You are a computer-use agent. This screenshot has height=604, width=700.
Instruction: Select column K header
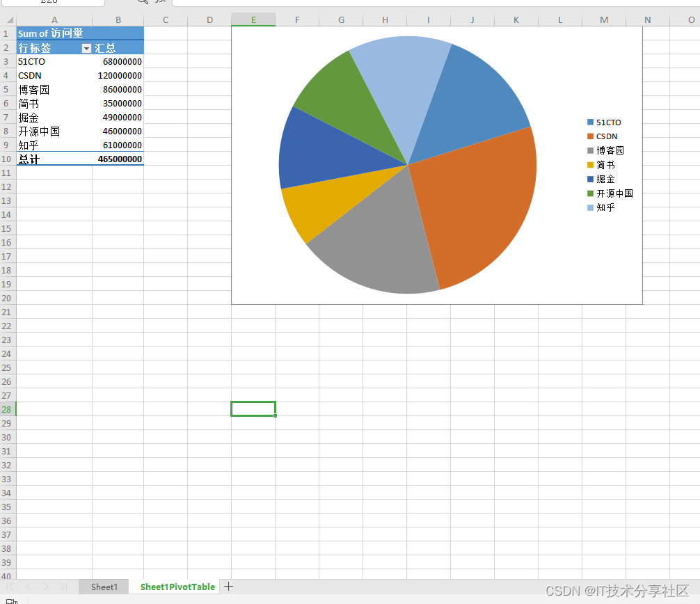516,19
